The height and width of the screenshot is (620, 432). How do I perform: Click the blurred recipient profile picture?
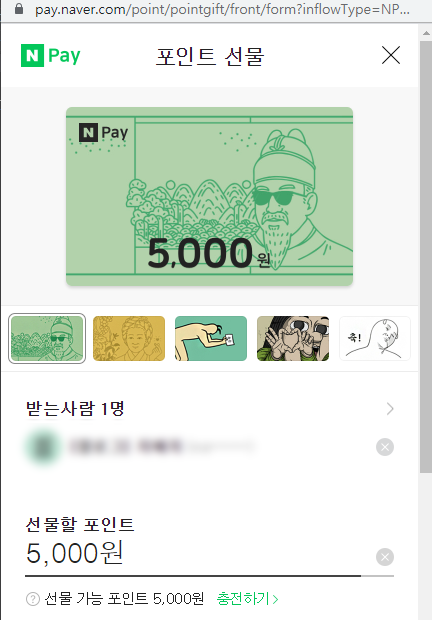(44, 447)
